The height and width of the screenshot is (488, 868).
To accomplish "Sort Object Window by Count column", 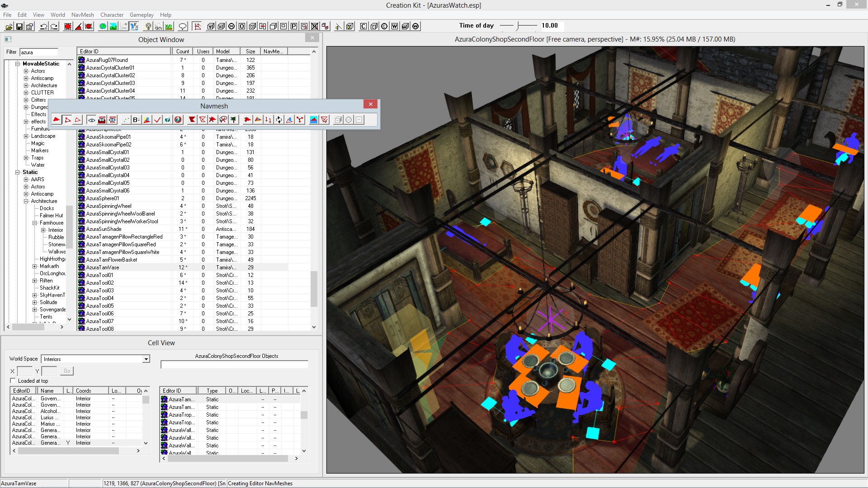I will coord(183,52).
